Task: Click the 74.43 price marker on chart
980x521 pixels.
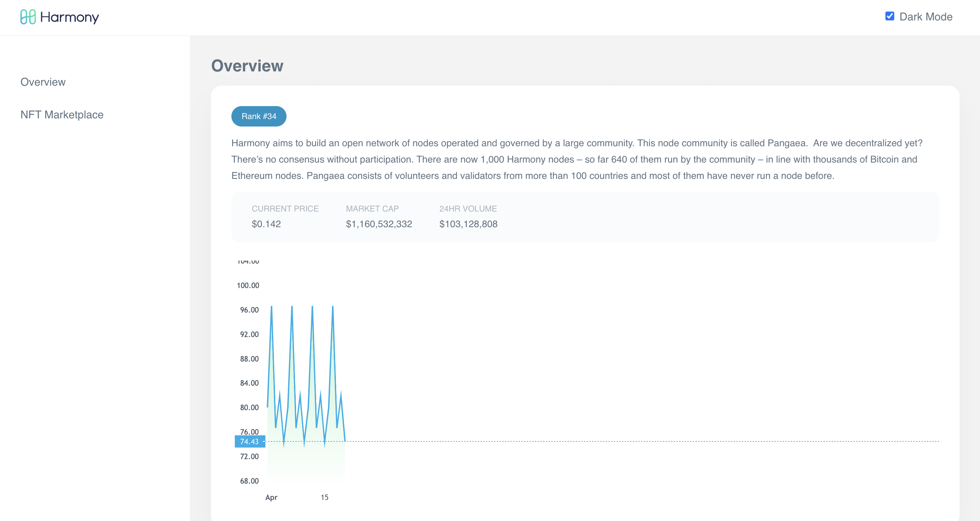Action: (249, 441)
